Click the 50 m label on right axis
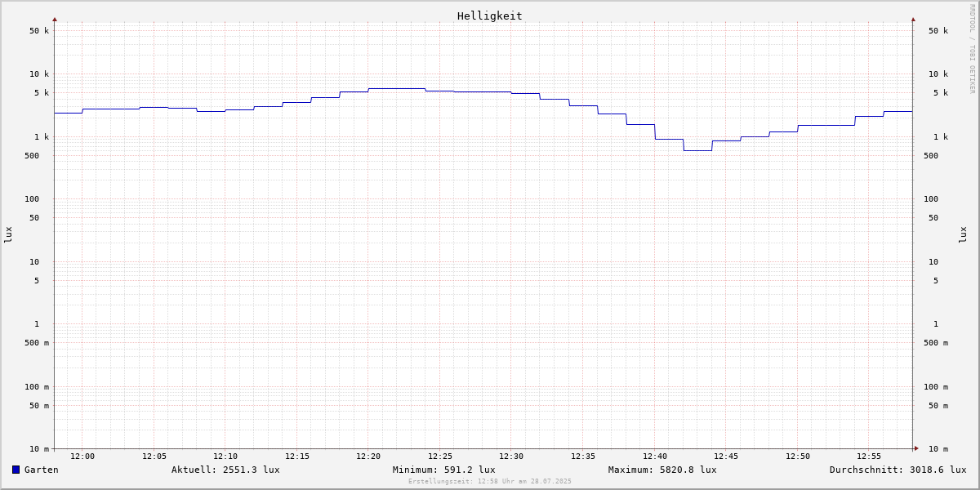The width and height of the screenshot is (980, 490). [x=938, y=406]
